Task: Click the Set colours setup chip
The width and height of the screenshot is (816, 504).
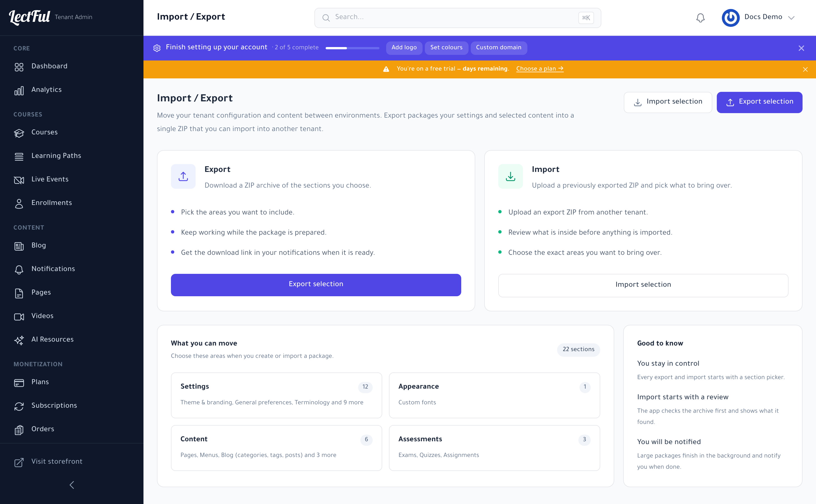Action: pyautogui.click(x=446, y=48)
